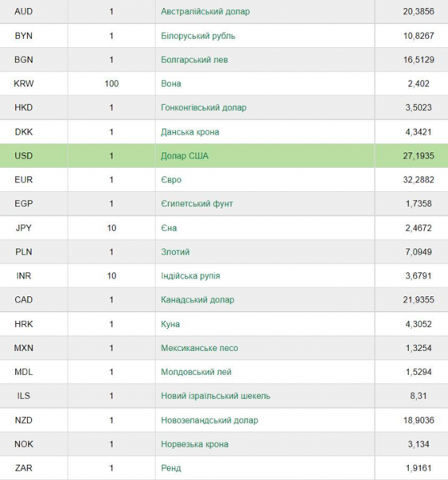448x480 pixels.
Task: Click the Данська крона link
Action: 190,132
